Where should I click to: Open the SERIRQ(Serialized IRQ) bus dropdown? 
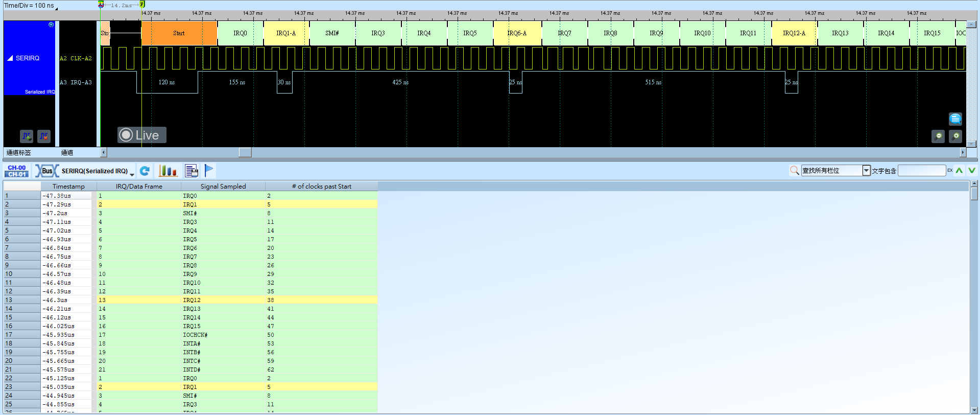pos(132,174)
